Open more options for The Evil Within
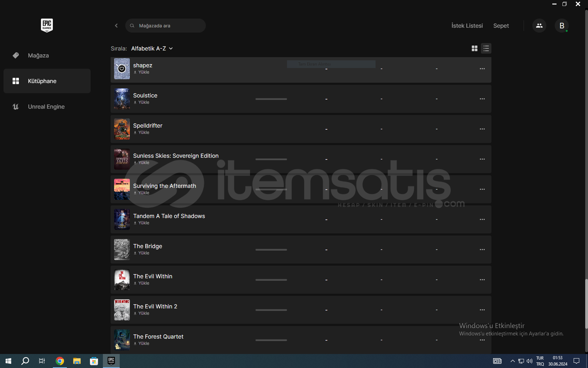Viewport: 588px width, 368px height. click(482, 280)
